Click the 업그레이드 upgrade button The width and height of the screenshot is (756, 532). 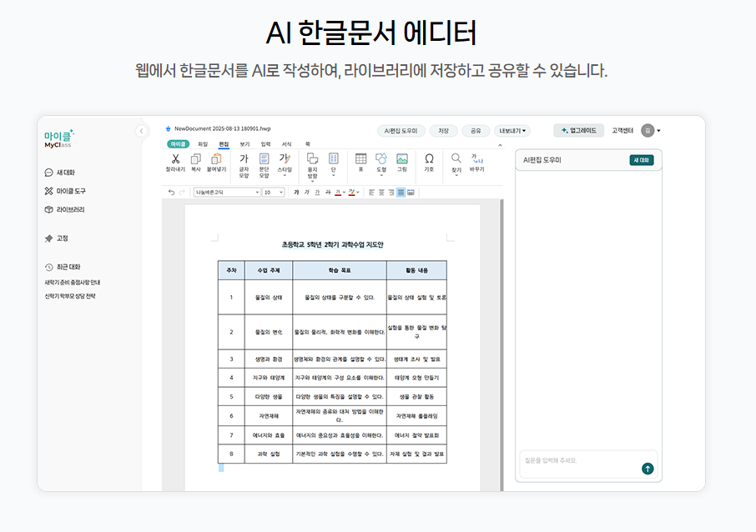(578, 131)
